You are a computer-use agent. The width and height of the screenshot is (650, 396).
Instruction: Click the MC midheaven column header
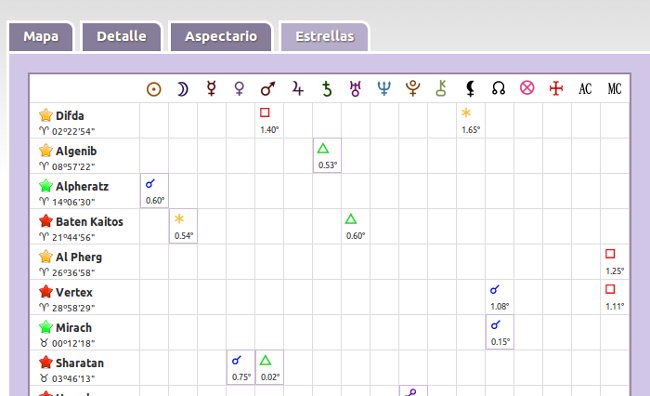(x=615, y=89)
